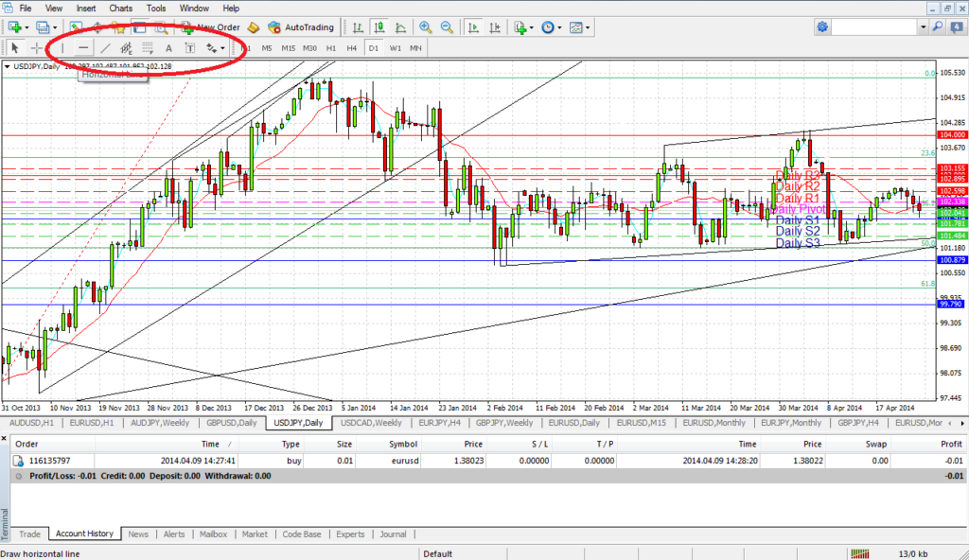Image resolution: width=969 pixels, height=560 pixels.
Task: Select order 116135797 row
Action: coord(487,461)
